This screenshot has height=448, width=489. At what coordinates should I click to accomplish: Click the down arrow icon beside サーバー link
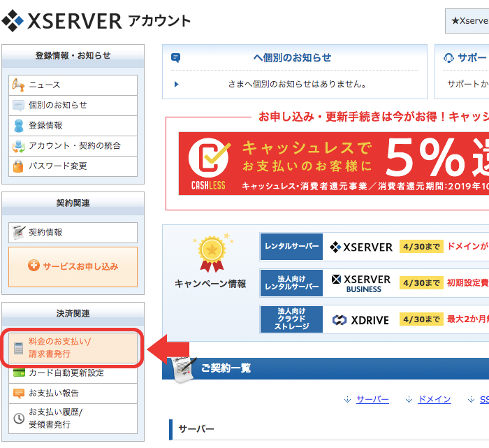coord(347,400)
